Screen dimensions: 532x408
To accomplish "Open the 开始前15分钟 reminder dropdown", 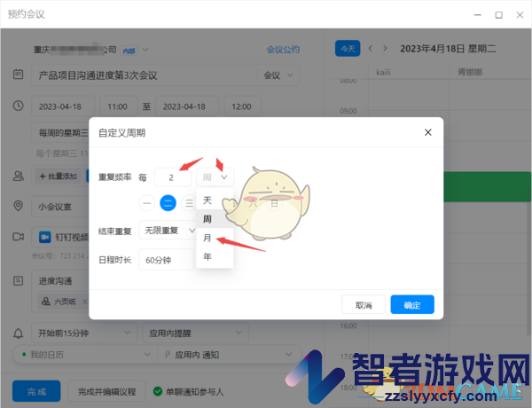I will tap(84, 333).
